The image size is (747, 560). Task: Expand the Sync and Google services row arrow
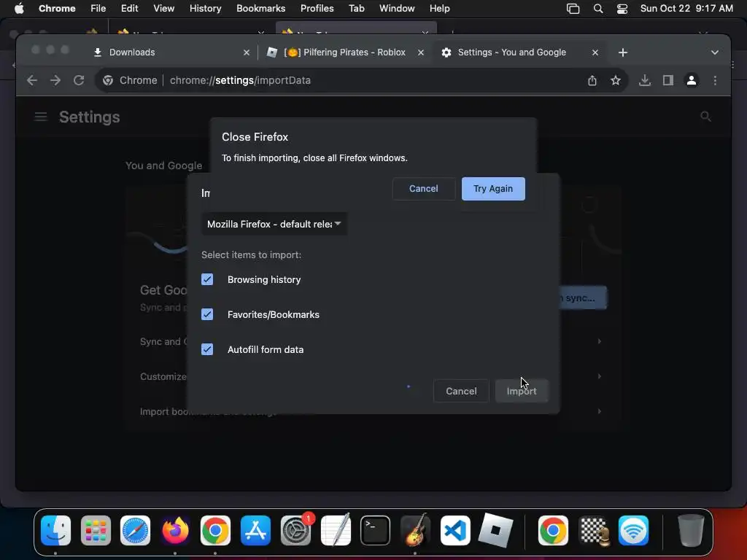[x=600, y=341]
